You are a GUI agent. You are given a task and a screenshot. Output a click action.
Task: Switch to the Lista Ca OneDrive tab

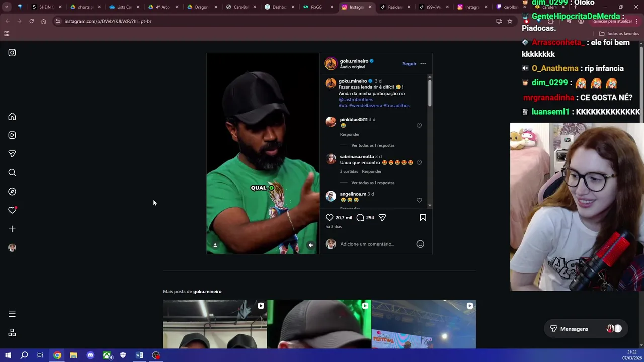click(123, 7)
